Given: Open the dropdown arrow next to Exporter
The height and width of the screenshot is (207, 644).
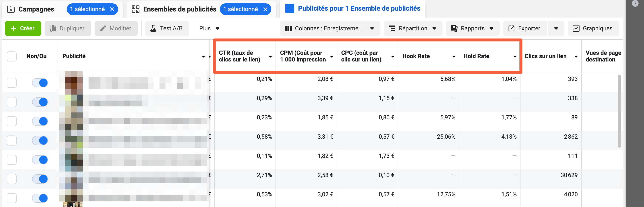Looking at the screenshot, I should coord(556,28).
